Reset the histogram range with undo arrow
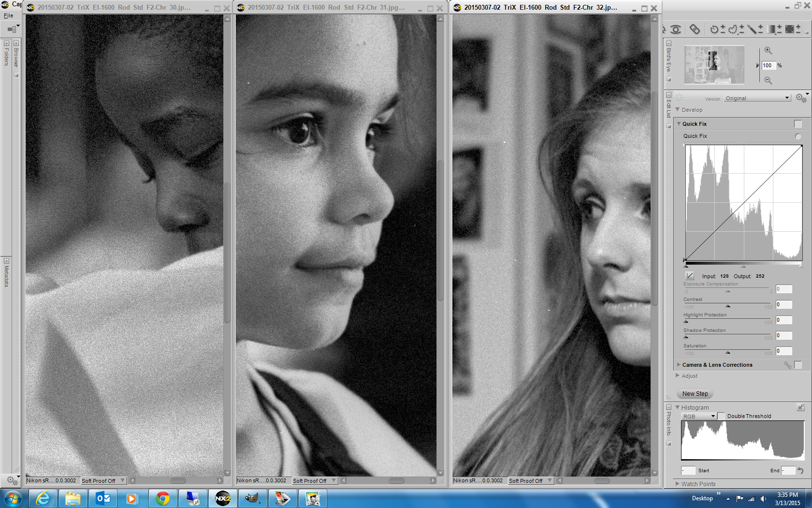812x508 pixels. point(800,470)
